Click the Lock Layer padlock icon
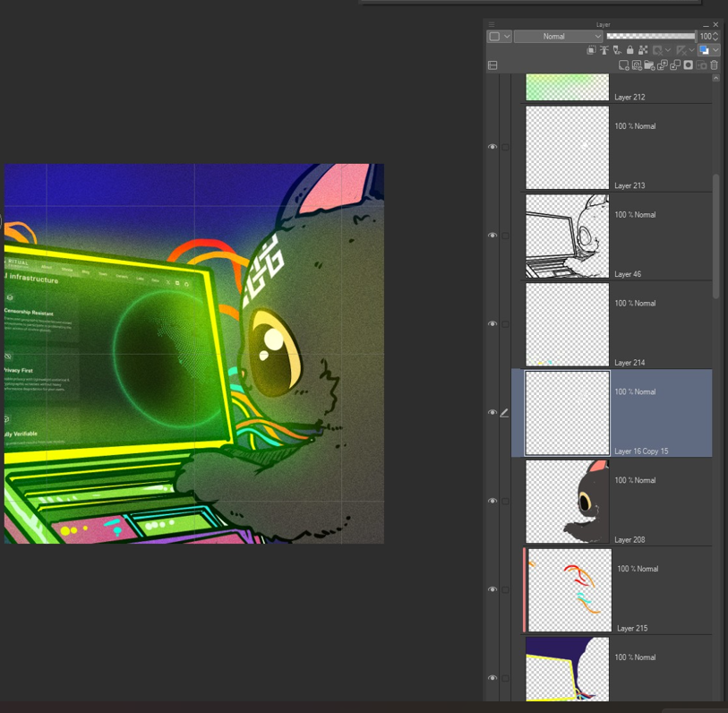This screenshot has height=713, width=728. (630, 50)
